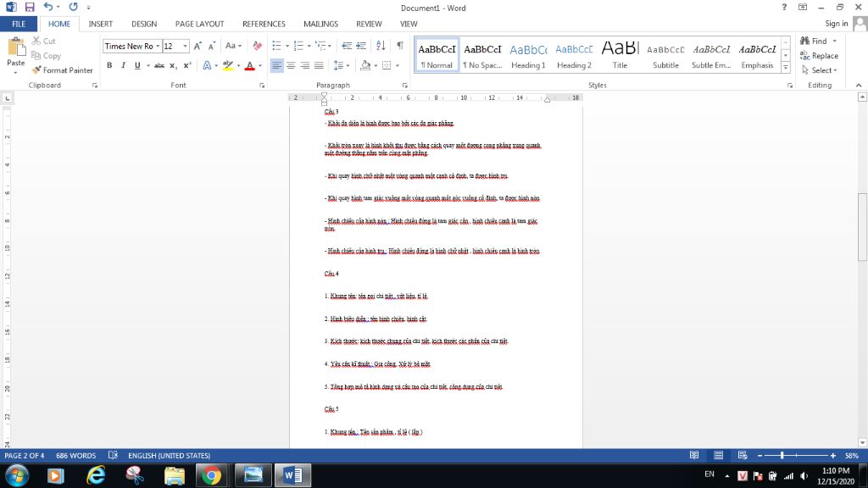Expand the Numbering list dropdown arrow
The image size is (868, 488).
(309, 46)
